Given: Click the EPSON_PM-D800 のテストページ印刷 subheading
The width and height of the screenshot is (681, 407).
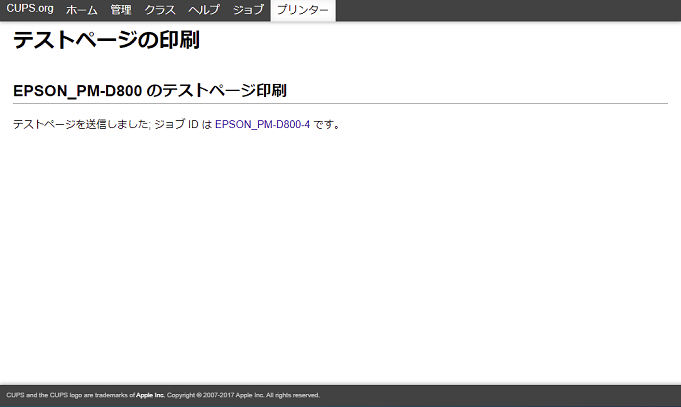Looking at the screenshot, I should [x=150, y=91].
